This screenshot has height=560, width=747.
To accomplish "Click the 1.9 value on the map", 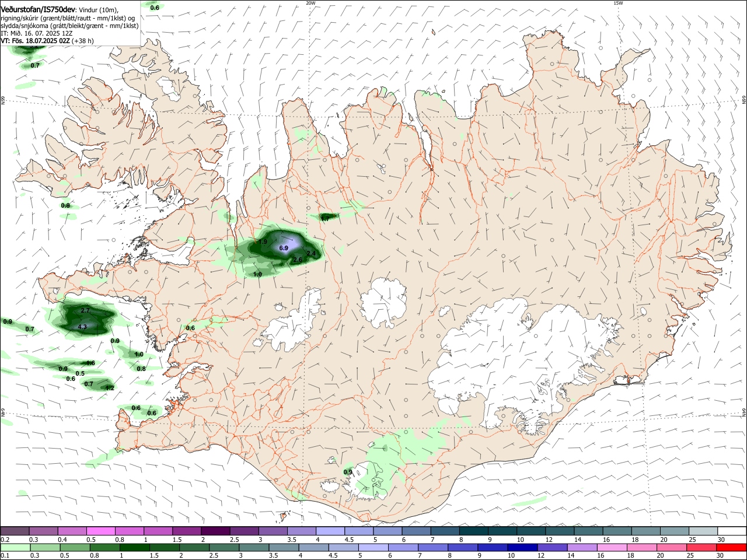I will tap(263, 242).
